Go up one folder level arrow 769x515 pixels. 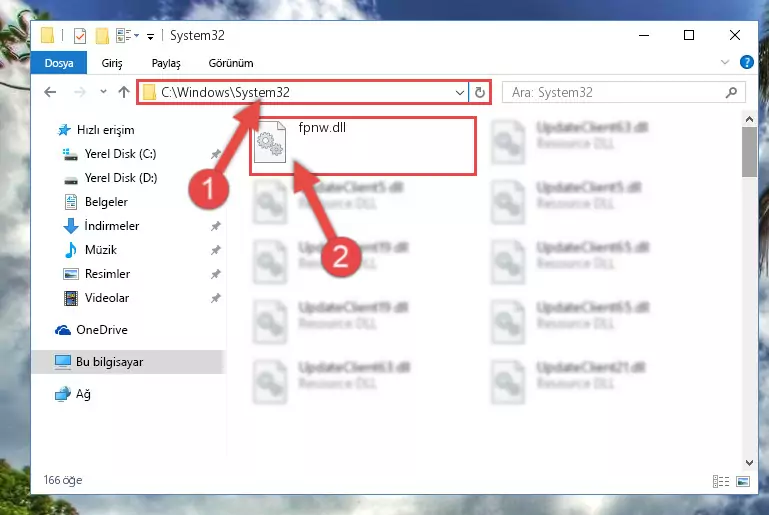124,92
